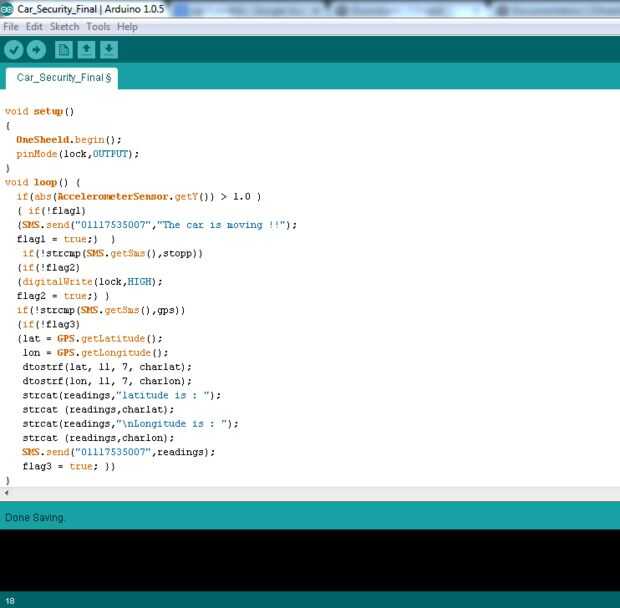Click the 'dtostrf(lon, 11, 7, charlon);' line
The height and width of the screenshot is (608, 620).
[x=107, y=382]
